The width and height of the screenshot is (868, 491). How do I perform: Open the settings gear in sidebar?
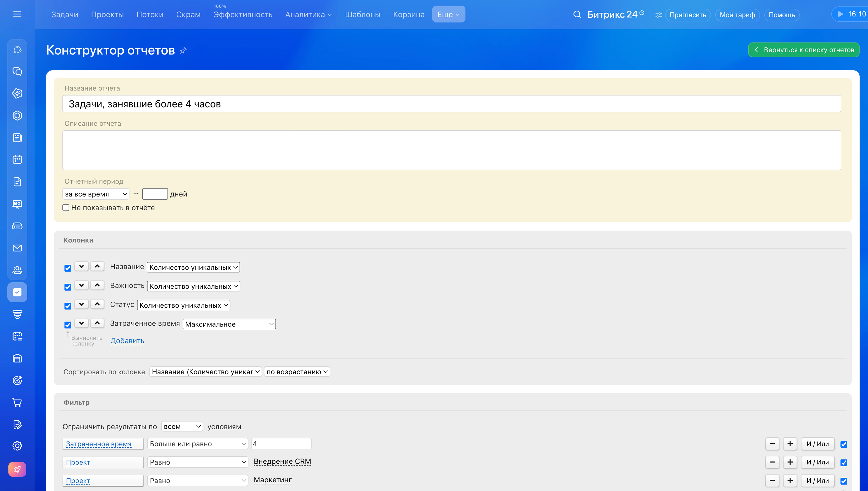(17, 446)
